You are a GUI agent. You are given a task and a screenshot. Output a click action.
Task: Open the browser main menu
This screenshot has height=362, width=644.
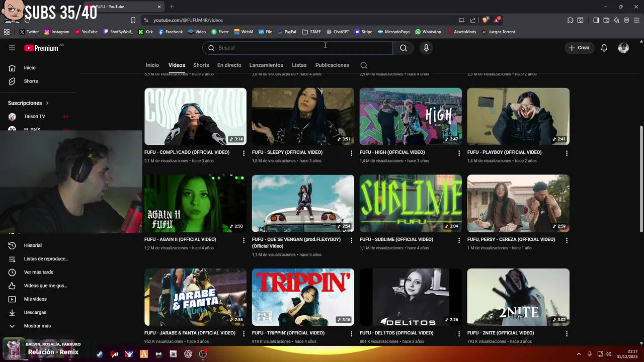coord(636,20)
